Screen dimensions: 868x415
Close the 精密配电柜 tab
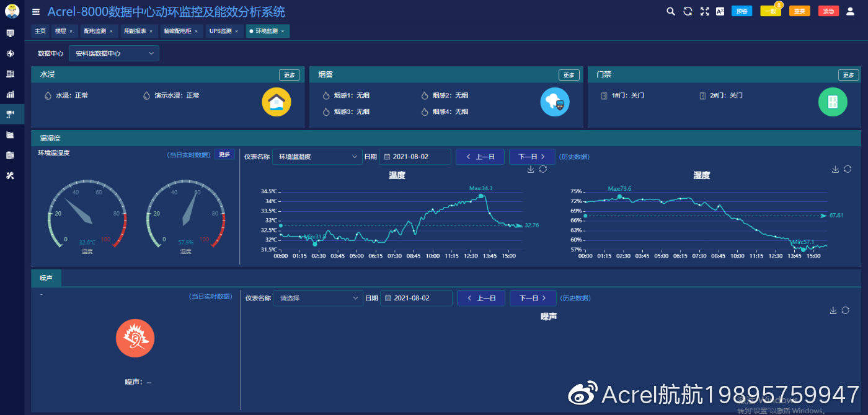pyautogui.click(x=197, y=31)
